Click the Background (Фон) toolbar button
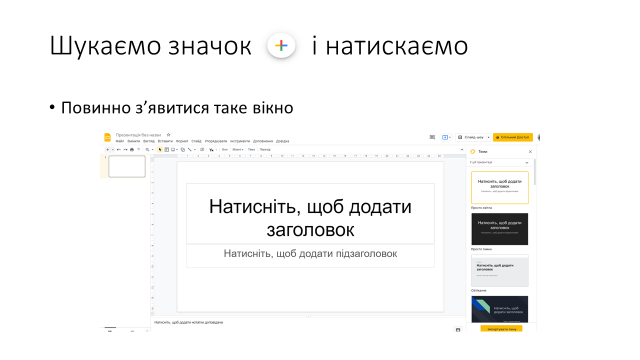The image size is (640, 360). (x=224, y=149)
